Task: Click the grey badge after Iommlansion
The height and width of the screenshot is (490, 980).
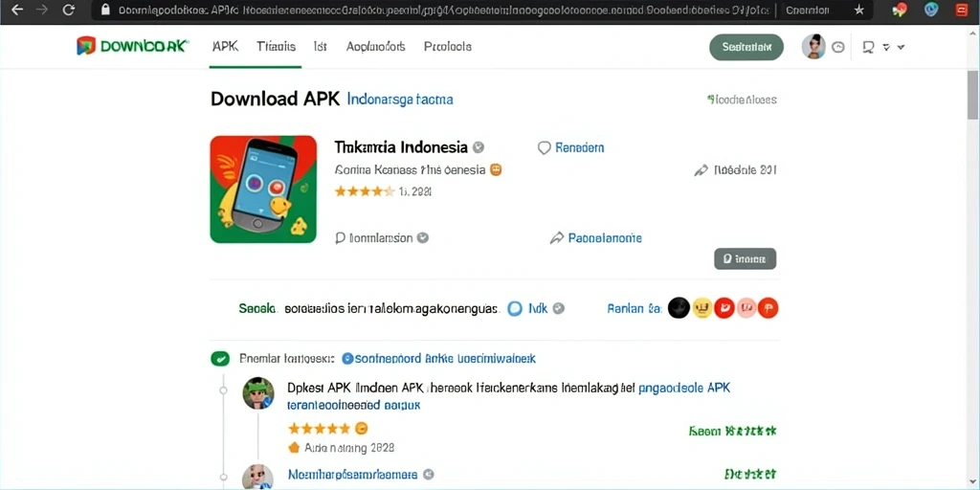Action: point(423,237)
